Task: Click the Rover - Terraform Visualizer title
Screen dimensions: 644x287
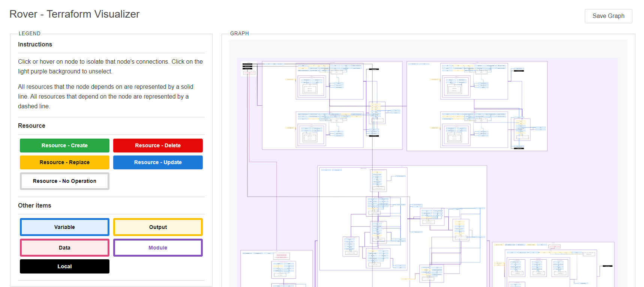Action: [75, 14]
